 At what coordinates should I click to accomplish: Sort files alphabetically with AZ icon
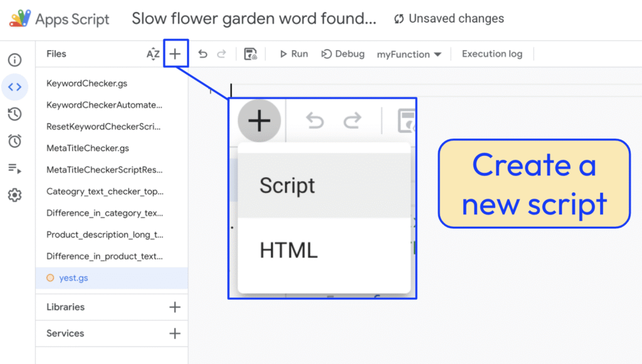[x=153, y=54]
